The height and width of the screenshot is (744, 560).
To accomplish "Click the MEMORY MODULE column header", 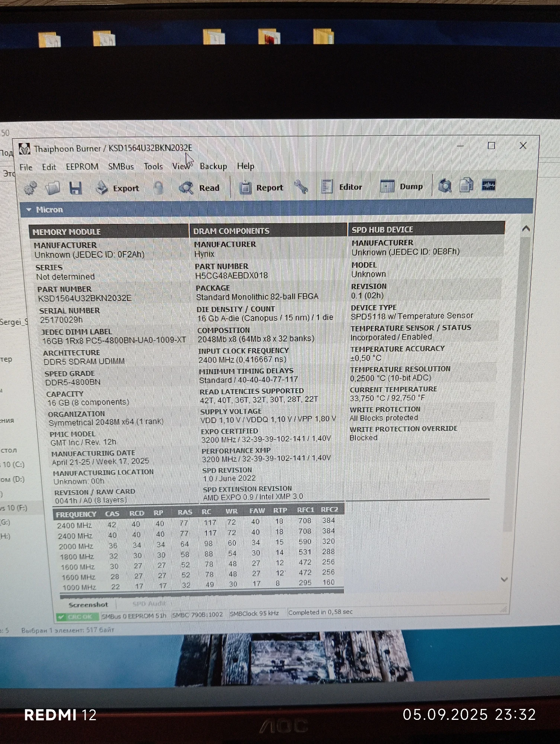I will coord(109,231).
